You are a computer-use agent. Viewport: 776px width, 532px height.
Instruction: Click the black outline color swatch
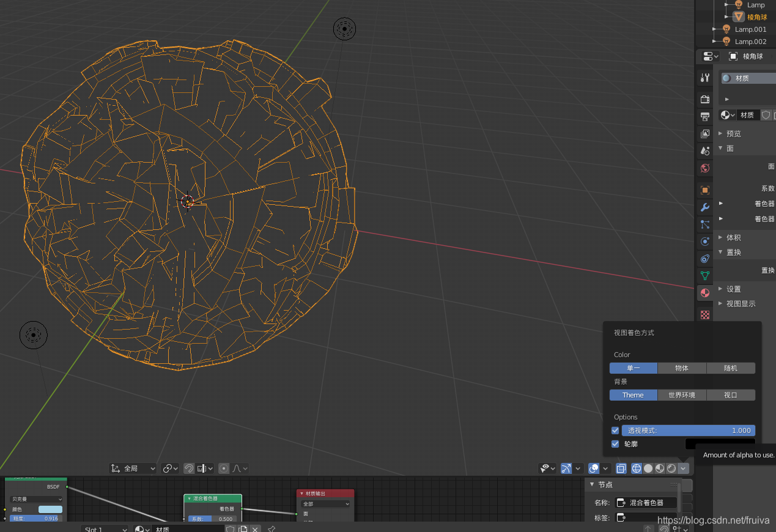(x=720, y=444)
